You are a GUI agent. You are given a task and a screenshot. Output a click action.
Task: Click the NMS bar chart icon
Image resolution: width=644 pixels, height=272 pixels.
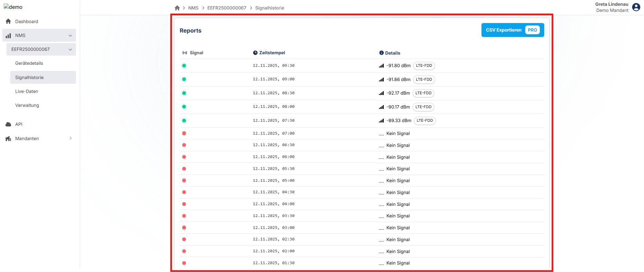8,35
